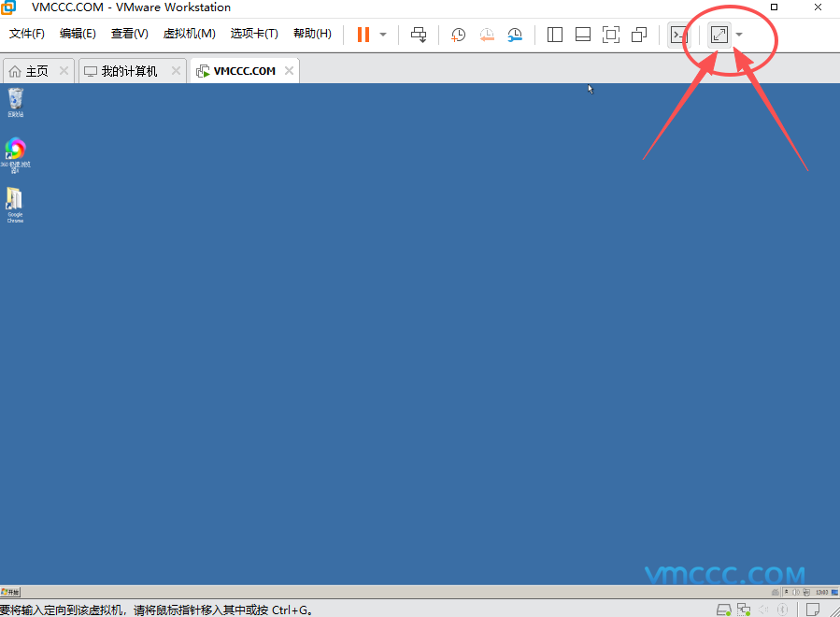Open the 虚拟机(M) menu
Viewport: 840px width, 617px height.
(190, 33)
